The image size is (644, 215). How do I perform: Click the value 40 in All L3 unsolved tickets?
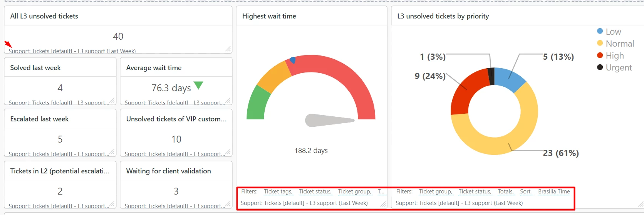click(x=118, y=36)
